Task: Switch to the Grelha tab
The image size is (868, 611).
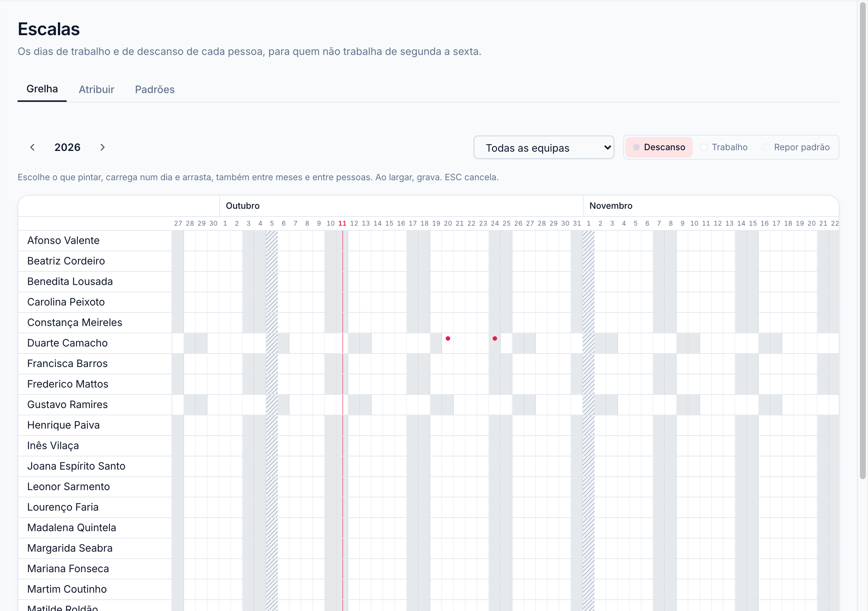Action: (42, 89)
